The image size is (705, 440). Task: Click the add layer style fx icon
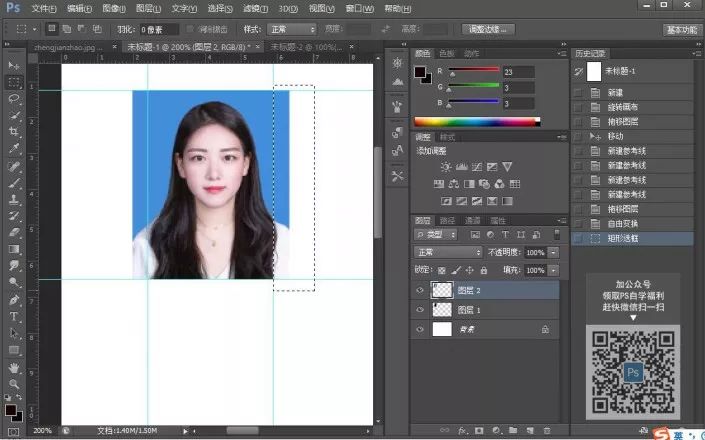coord(462,431)
